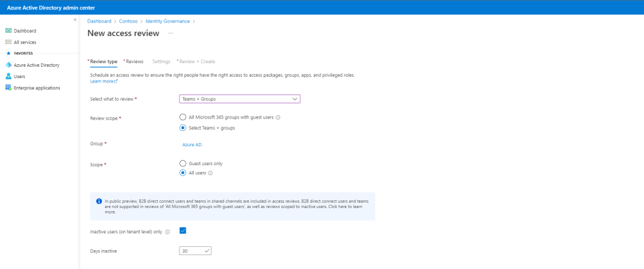Expand the Days inactive dropdown
This screenshot has width=644, height=269.
[195, 251]
